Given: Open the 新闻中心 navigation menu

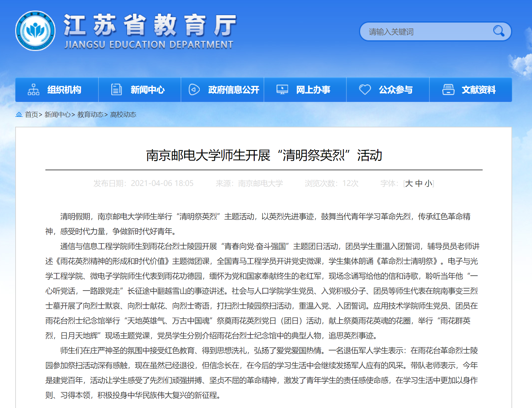Looking at the screenshot, I should 147,90.
